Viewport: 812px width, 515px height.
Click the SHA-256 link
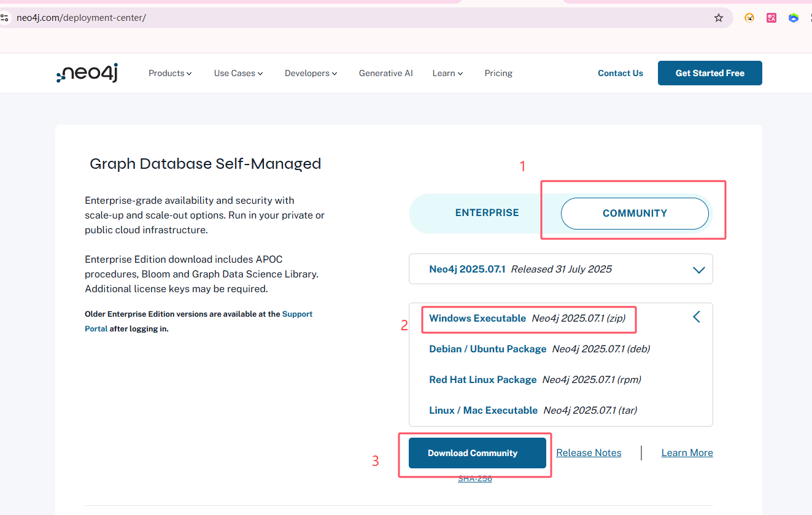pyautogui.click(x=475, y=478)
